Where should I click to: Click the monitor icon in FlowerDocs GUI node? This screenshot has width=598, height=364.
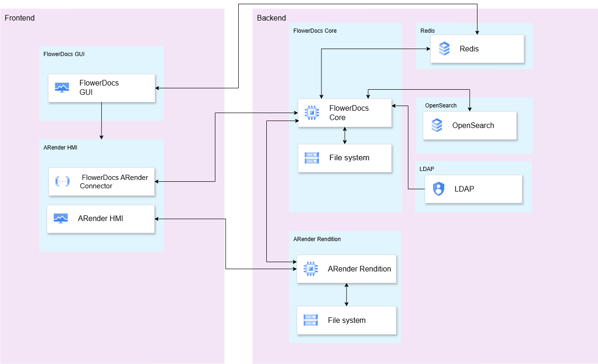pos(62,87)
